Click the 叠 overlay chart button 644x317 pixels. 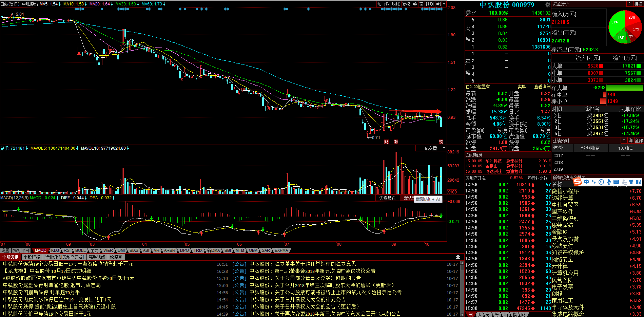(x=415, y=4)
